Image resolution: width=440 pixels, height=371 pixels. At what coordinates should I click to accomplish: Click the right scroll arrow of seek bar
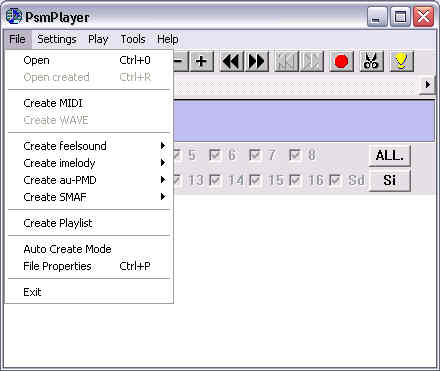pyautogui.click(x=427, y=85)
